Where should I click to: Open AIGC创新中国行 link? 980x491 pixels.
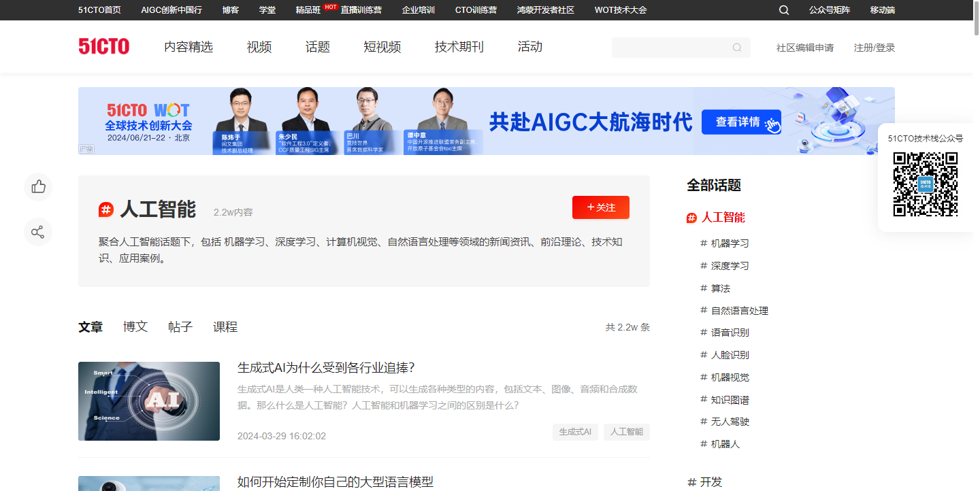pos(171,10)
